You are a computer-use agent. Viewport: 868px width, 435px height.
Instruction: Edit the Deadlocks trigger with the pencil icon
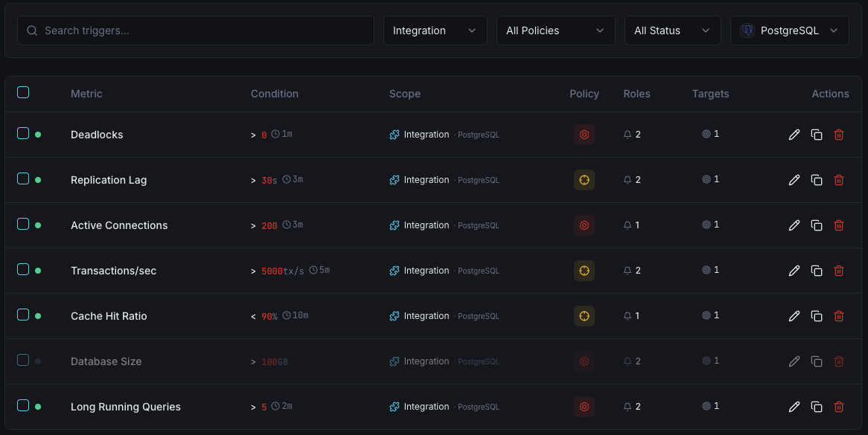794,135
